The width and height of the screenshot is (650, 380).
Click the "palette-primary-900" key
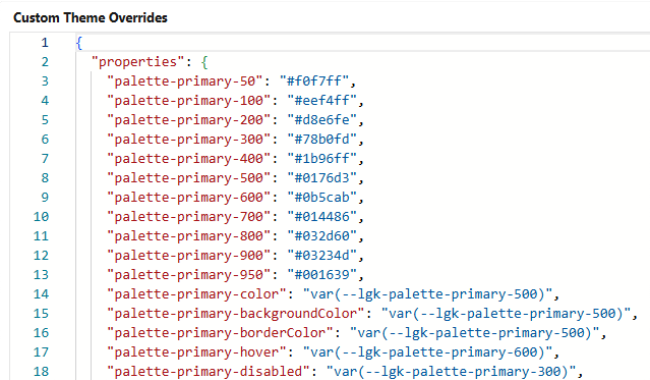coord(189,255)
